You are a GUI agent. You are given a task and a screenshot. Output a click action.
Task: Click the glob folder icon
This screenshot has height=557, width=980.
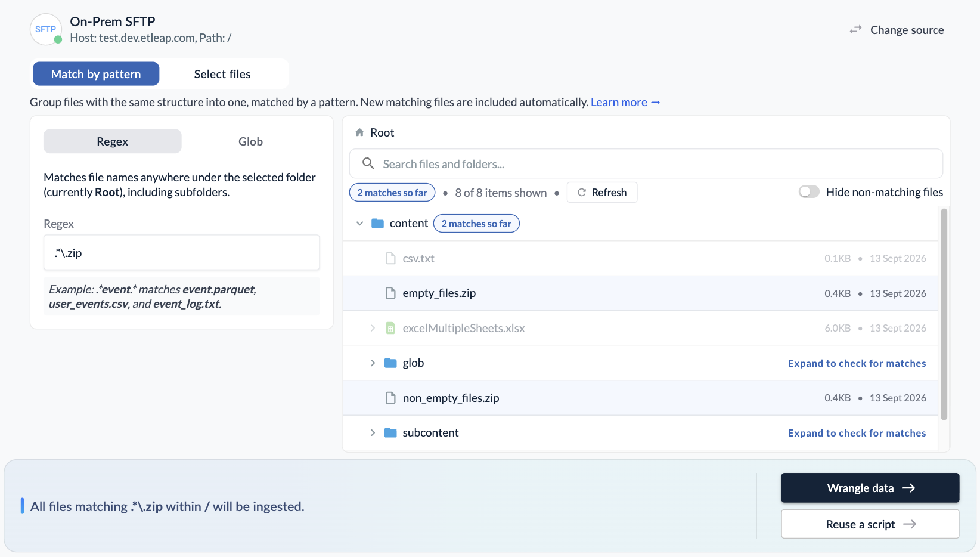(x=390, y=363)
